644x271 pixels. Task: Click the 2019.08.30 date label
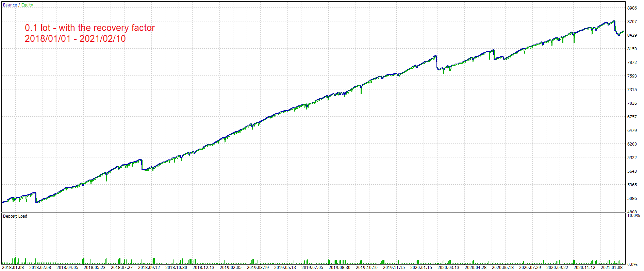340,268
